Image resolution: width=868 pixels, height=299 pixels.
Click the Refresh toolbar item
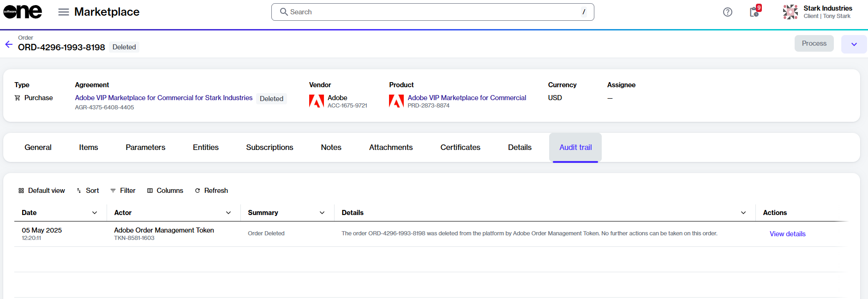click(211, 191)
